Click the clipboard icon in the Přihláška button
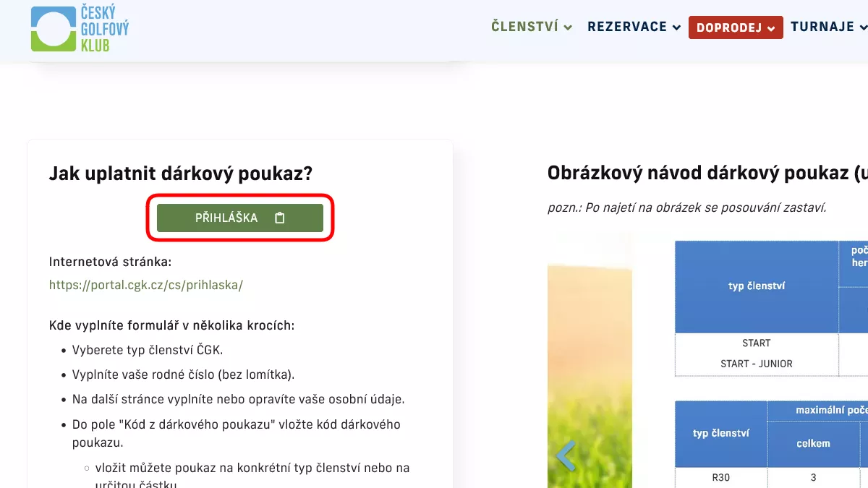868x488 pixels. pos(280,218)
